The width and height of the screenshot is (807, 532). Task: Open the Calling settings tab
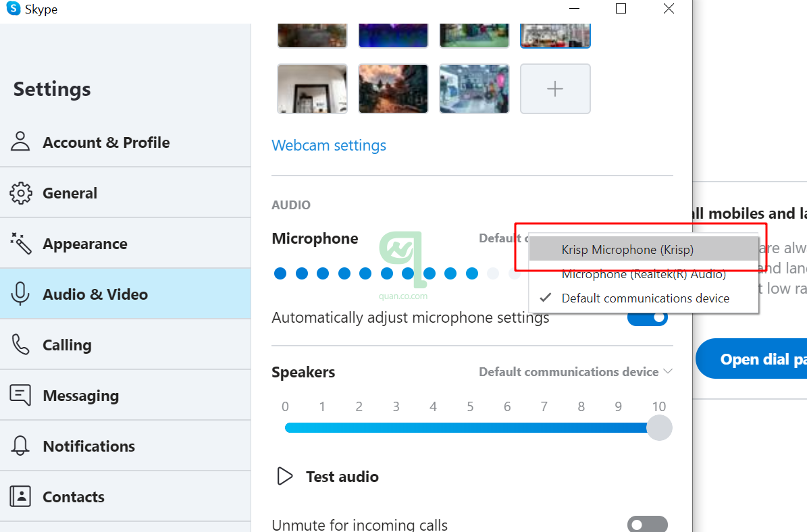(x=126, y=345)
